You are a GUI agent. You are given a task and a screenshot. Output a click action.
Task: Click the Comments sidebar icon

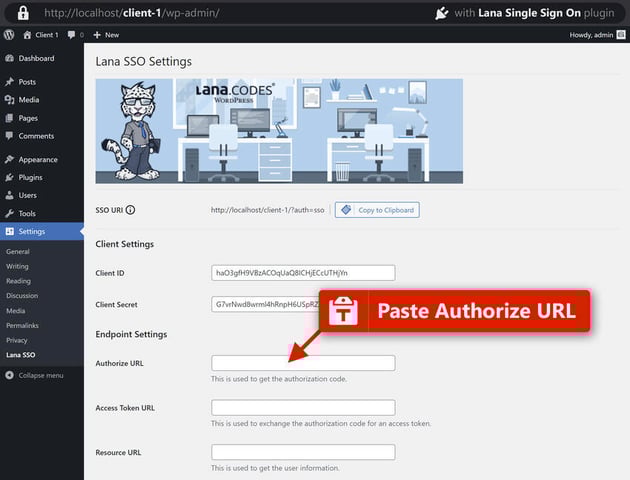[10, 136]
